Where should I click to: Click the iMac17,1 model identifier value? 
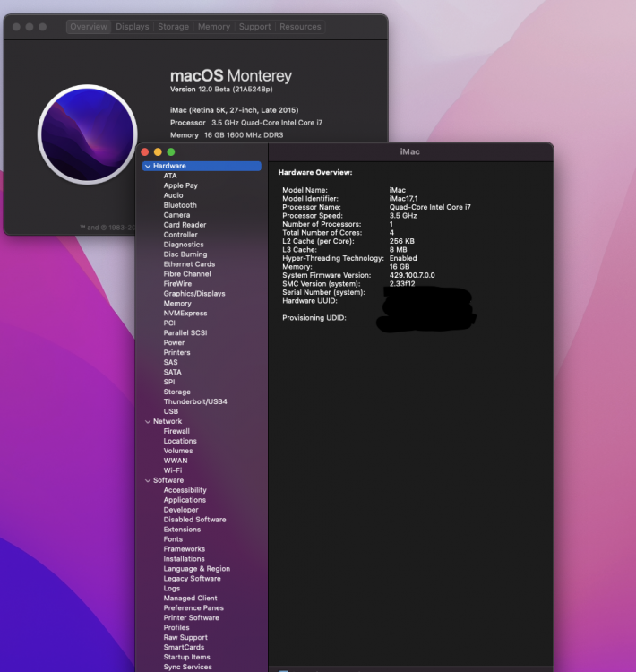tap(403, 199)
